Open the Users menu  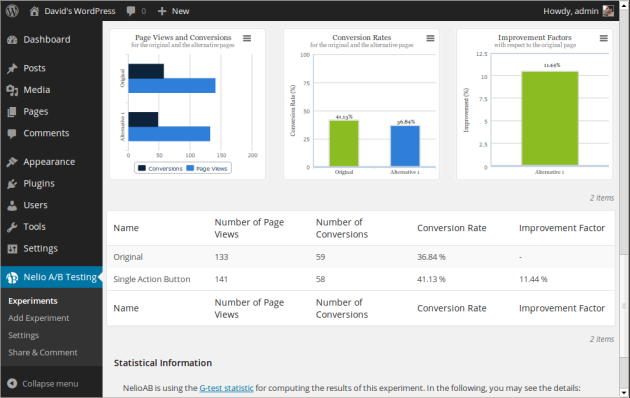(x=35, y=205)
